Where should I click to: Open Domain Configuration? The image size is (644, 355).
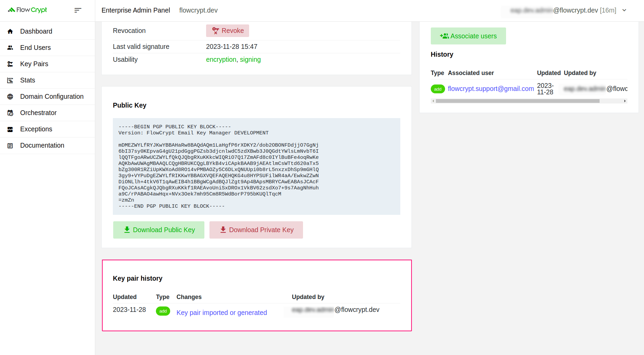(47, 97)
